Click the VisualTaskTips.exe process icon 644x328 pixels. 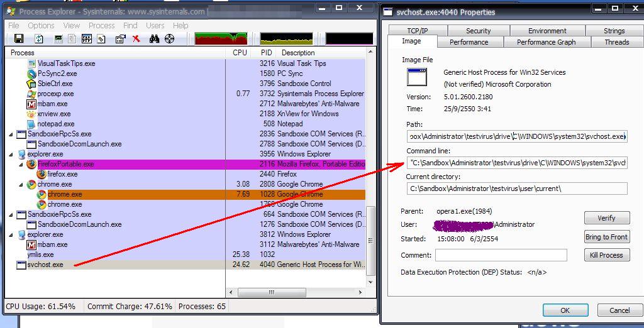pyautogui.click(x=31, y=63)
